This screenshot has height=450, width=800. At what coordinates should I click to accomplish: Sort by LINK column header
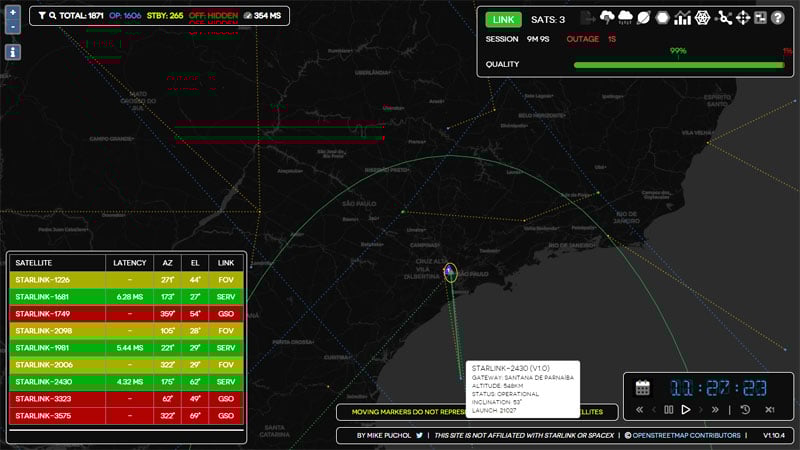click(226, 263)
